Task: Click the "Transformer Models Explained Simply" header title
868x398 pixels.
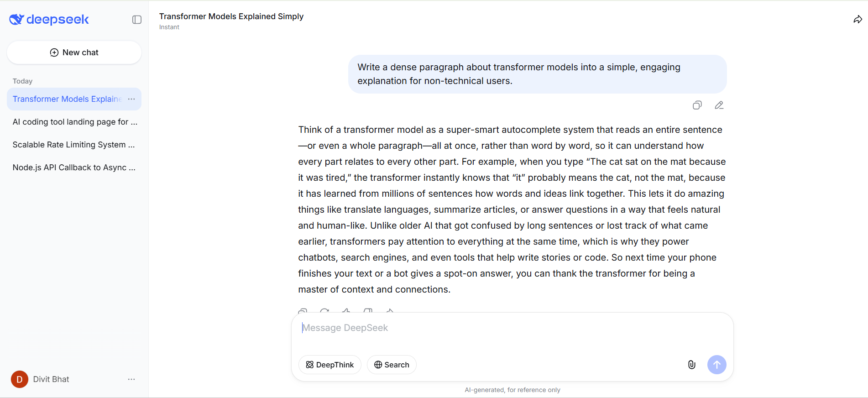Action: click(x=231, y=16)
